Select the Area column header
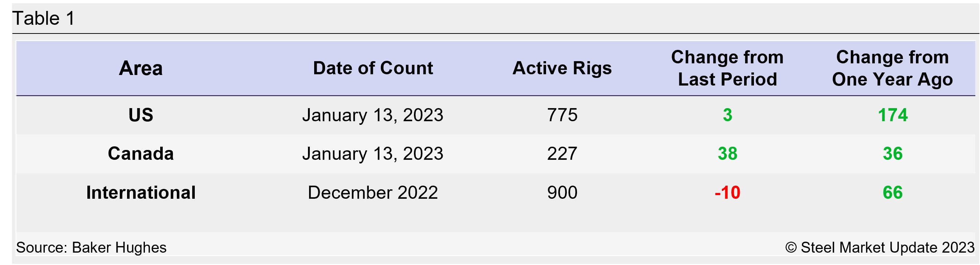Screen dimensions: 980x265 (x=141, y=68)
